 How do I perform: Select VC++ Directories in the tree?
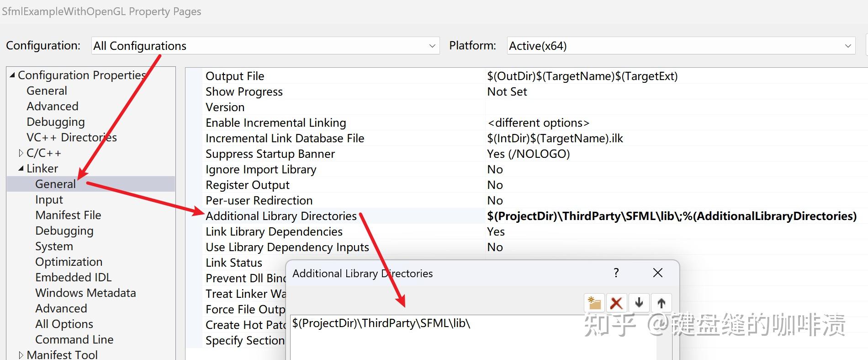(x=72, y=137)
